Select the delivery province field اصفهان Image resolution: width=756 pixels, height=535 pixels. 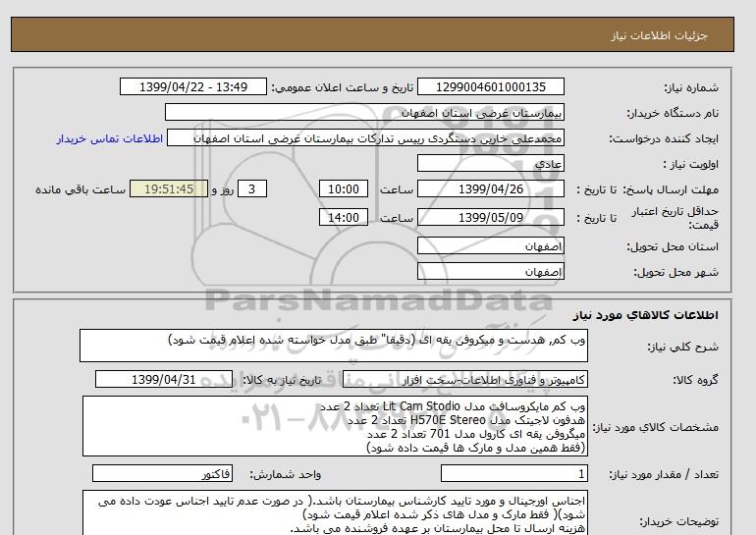(490, 245)
